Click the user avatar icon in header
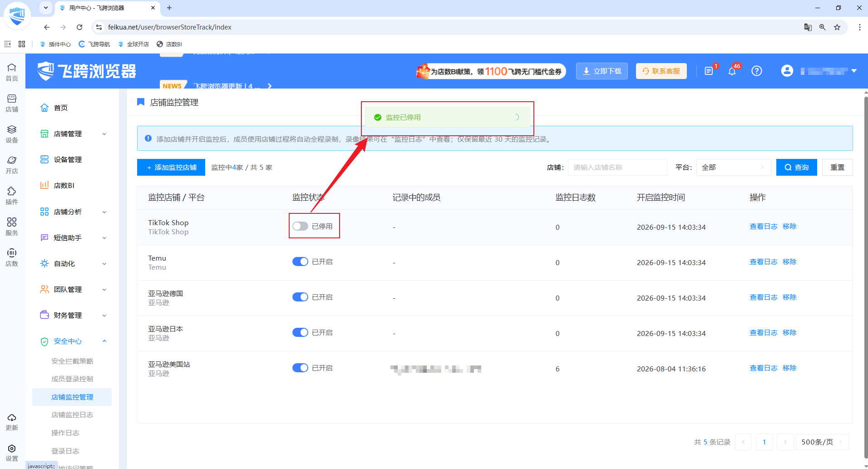This screenshot has width=868, height=469. point(787,71)
